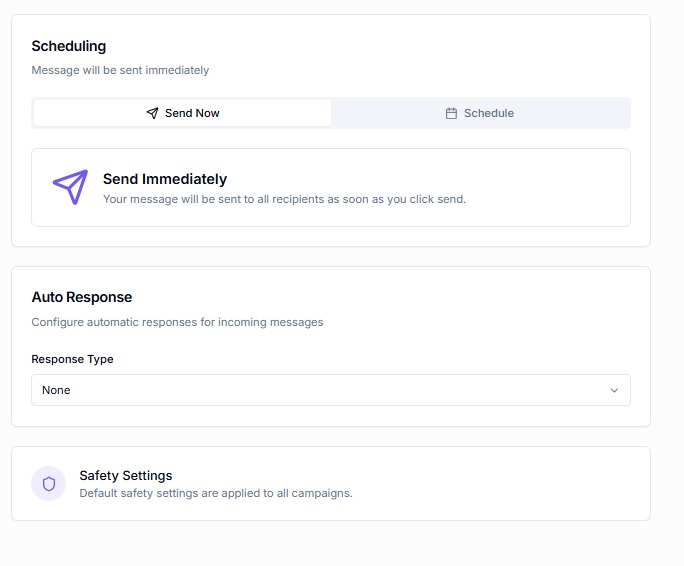Viewport: 684px width, 566px height.
Task: Click the 'Configure automatic responses' description text
Action: (x=177, y=322)
